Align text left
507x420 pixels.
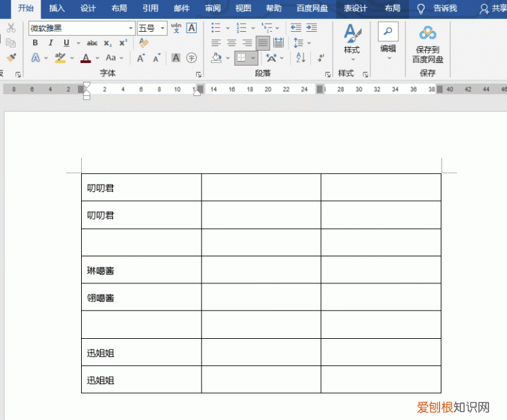point(216,43)
